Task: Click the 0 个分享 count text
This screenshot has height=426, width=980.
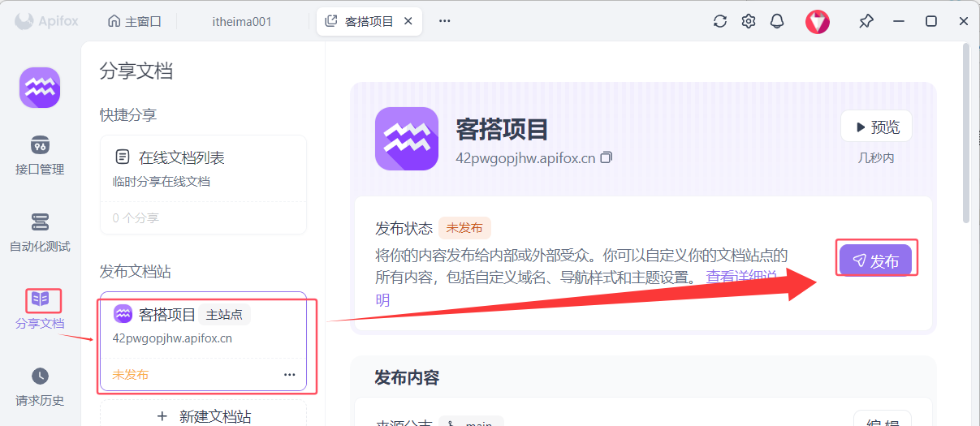Action: (x=136, y=217)
